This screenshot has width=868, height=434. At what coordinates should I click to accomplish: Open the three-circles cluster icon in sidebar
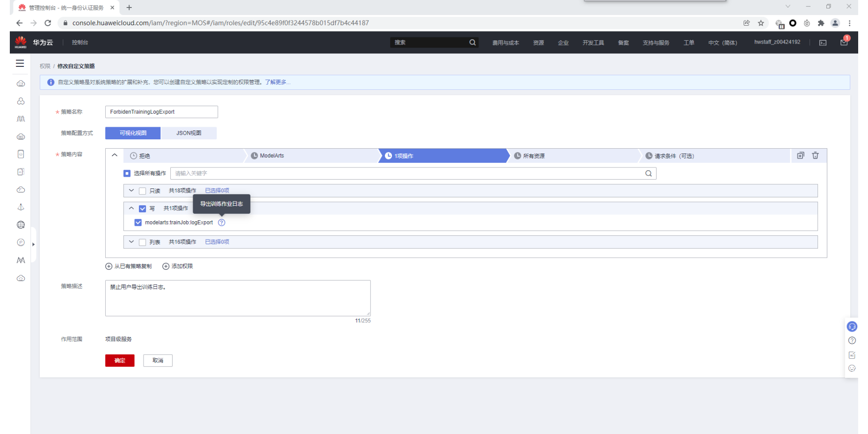pos(21,101)
